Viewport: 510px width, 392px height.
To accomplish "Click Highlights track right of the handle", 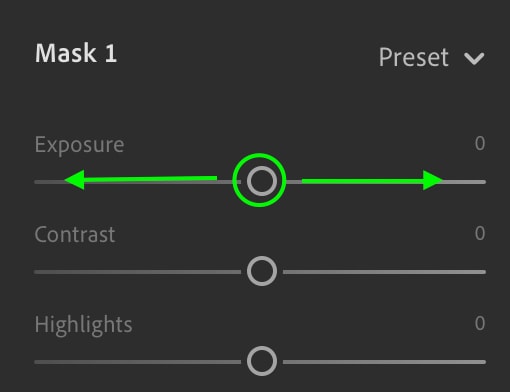I will point(384,362).
